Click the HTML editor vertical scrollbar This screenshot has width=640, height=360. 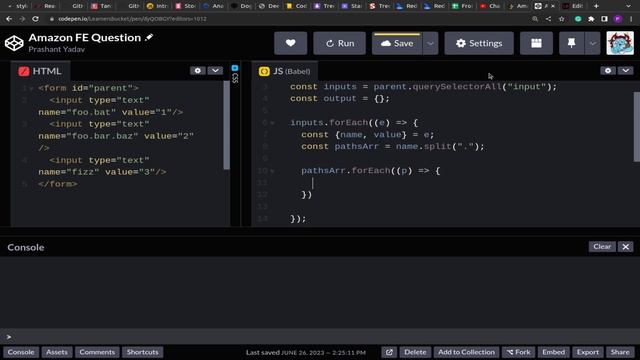(227, 125)
